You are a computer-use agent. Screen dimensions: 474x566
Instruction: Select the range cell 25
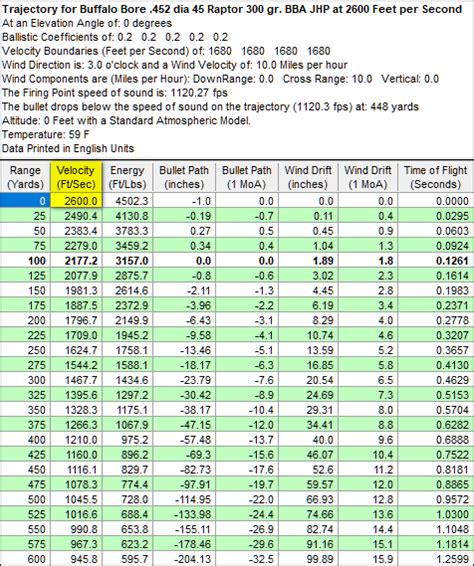coord(25,216)
